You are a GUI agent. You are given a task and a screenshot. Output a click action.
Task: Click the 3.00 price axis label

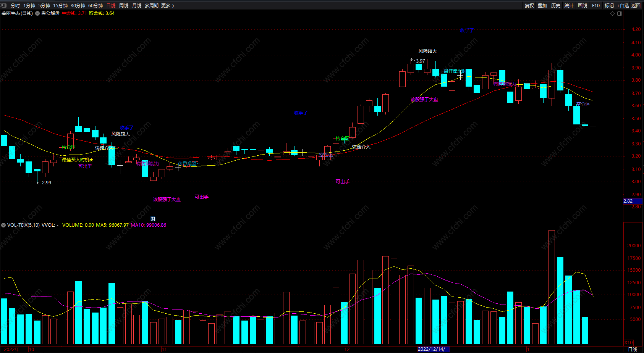pos(636,182)
